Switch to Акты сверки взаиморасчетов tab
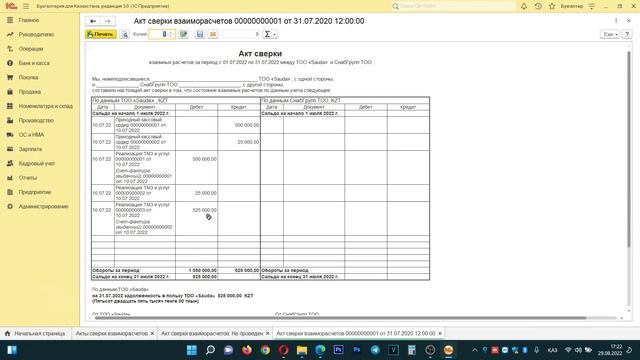This screenshot has width=640, height=360. tap(111, 333)
